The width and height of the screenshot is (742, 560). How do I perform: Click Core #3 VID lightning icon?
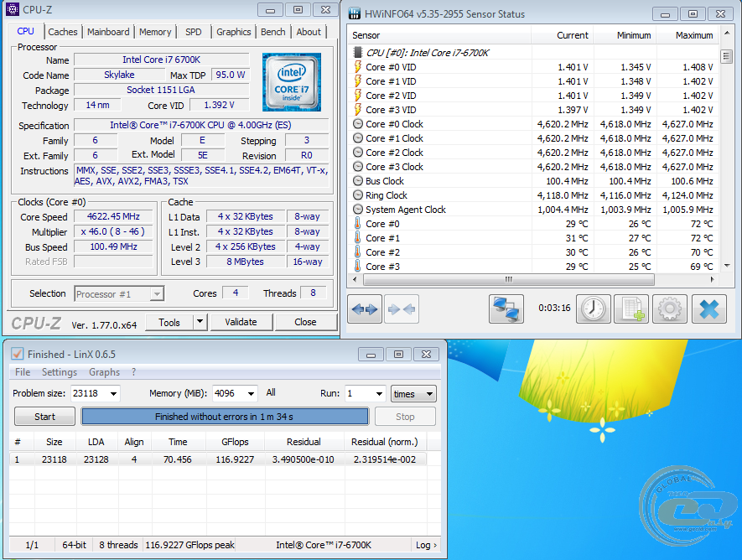point(358,109)
